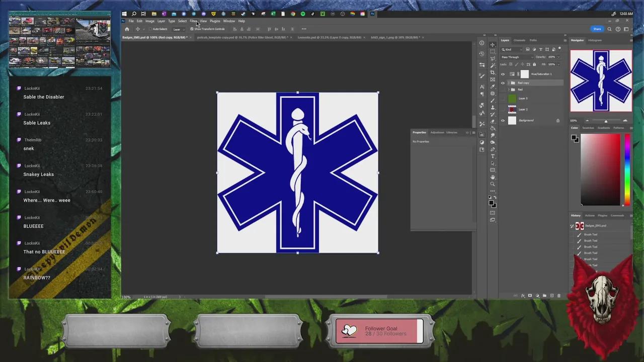Click the Home icon in options bar
The image size is (644, 362).
click(127, 29)
